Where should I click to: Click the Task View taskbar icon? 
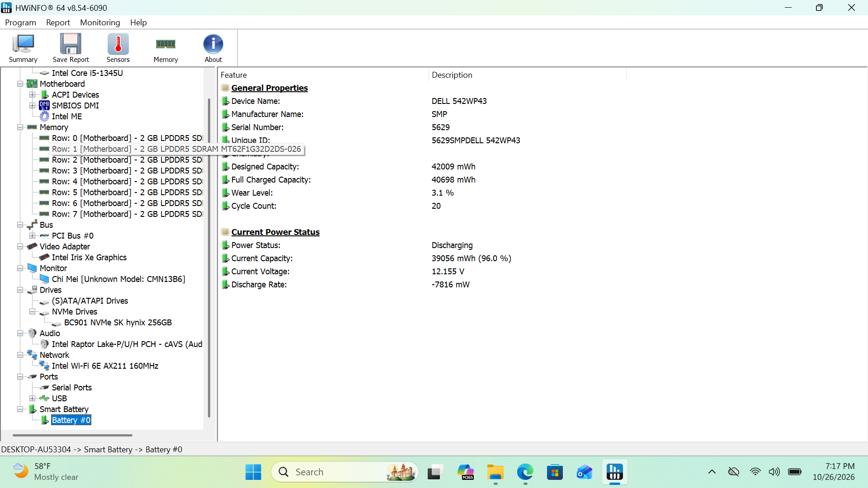click(435, 472)
